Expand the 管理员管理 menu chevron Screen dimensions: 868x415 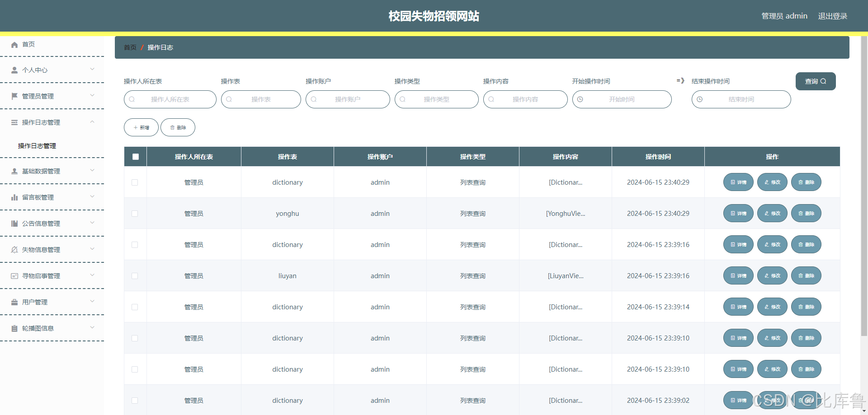coord(92,96)
